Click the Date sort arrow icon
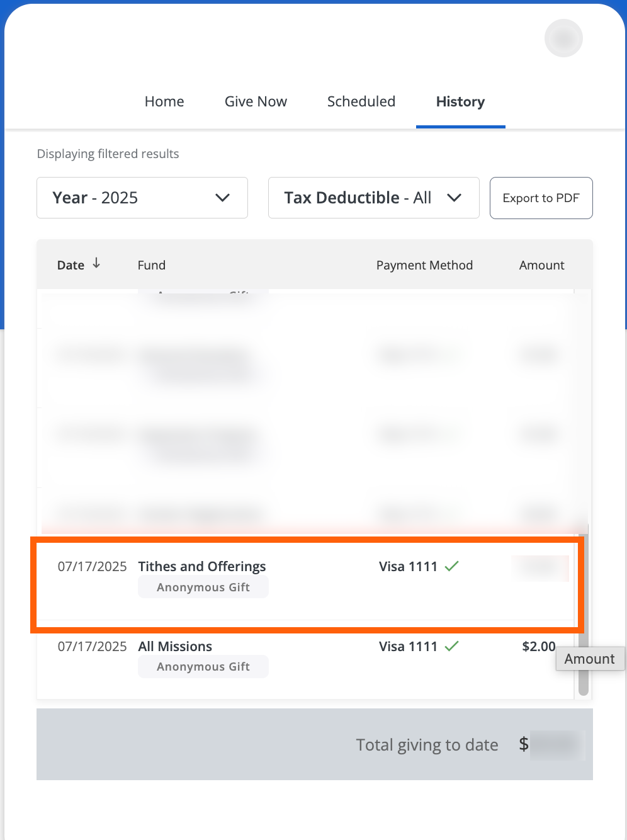 (96, 264)
